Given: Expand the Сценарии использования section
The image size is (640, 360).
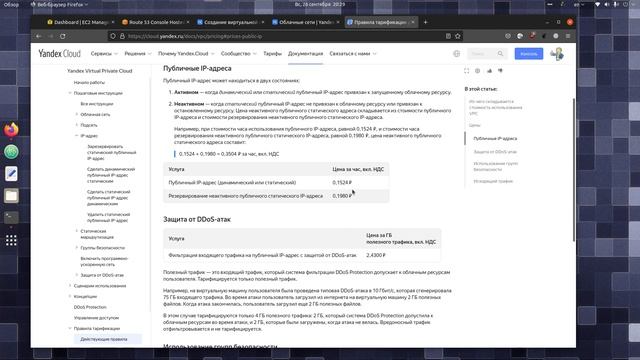Looking at the screenshot, I should tap(70, 286).
